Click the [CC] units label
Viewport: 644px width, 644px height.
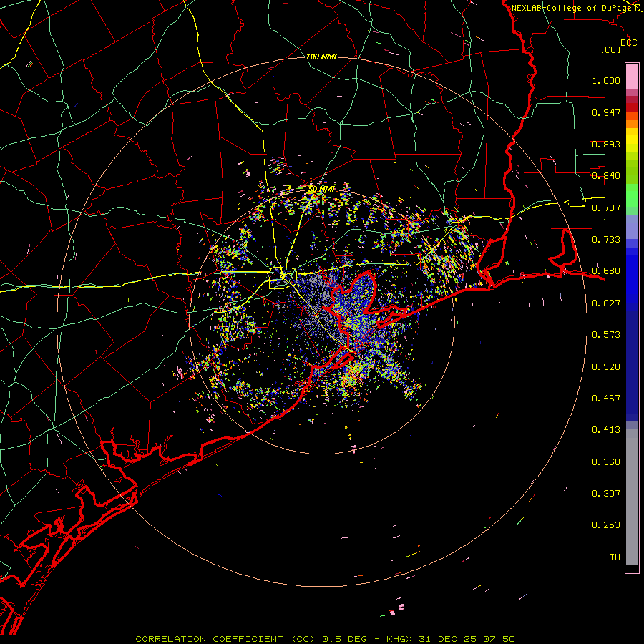click(611, 49)
